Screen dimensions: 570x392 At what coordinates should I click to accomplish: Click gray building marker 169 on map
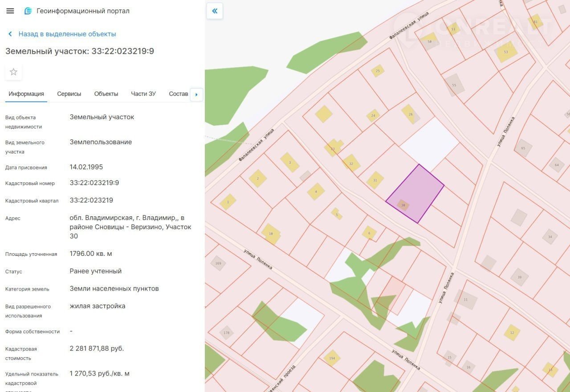coord(218,263)
